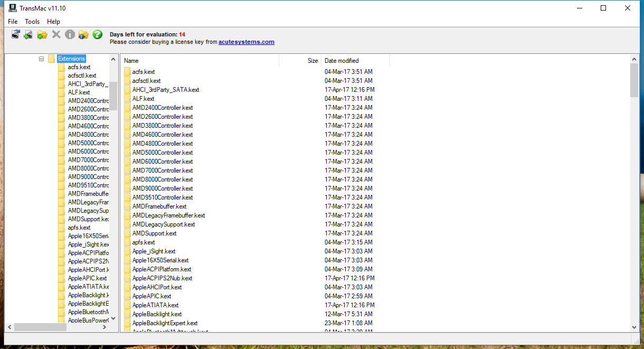The height and width of the screenshot is (349, 644).
Task: Select AppleATIATA.kext in the file list
Action: pyautogui.click(x=155, y=305)
